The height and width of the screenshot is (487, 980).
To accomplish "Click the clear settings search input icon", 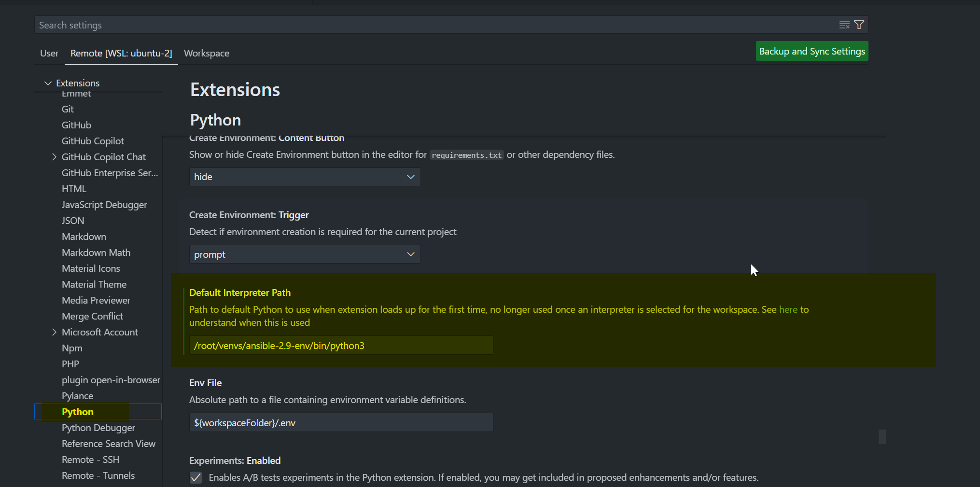I will tap(844, 25).
